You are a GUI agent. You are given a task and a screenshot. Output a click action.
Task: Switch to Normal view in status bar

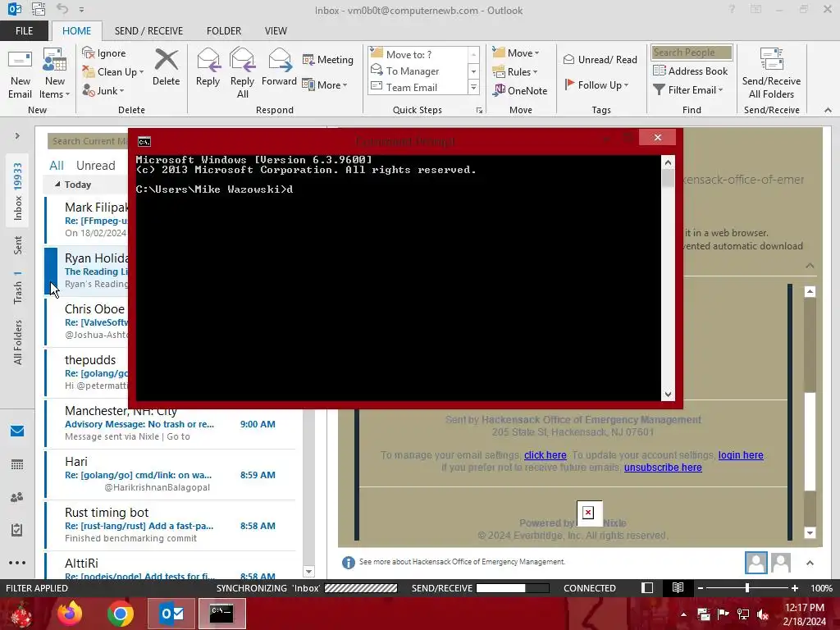647,587
